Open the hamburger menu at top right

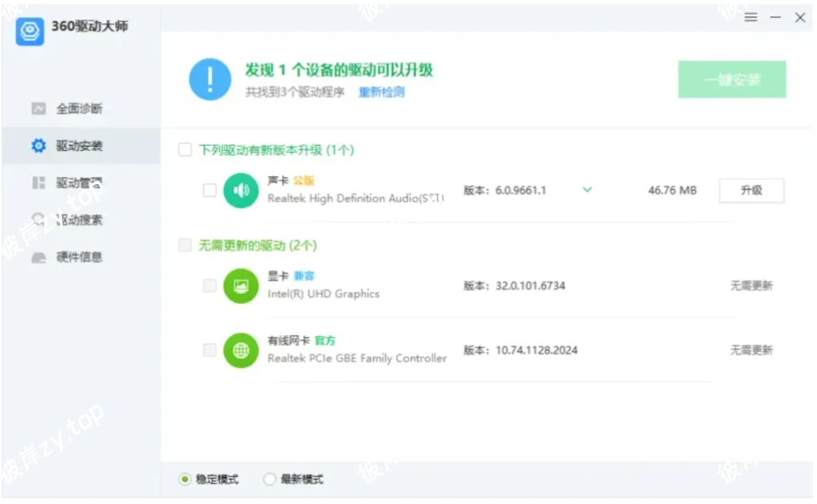(751, 17)
